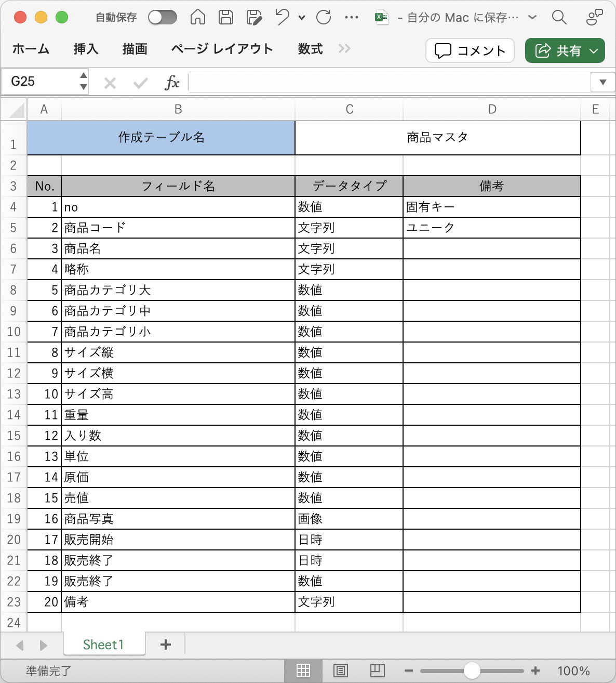The image size is (616, 683).
Task: Toggle the AutoSave (自動保存) switch
Action: [x=162, y=18]
